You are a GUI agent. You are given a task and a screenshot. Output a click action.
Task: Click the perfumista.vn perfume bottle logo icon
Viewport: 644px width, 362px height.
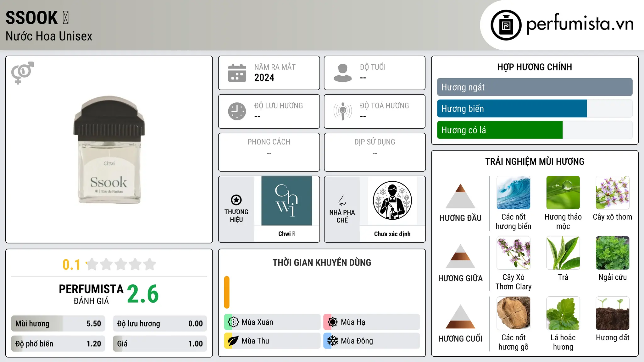point(506,25)
